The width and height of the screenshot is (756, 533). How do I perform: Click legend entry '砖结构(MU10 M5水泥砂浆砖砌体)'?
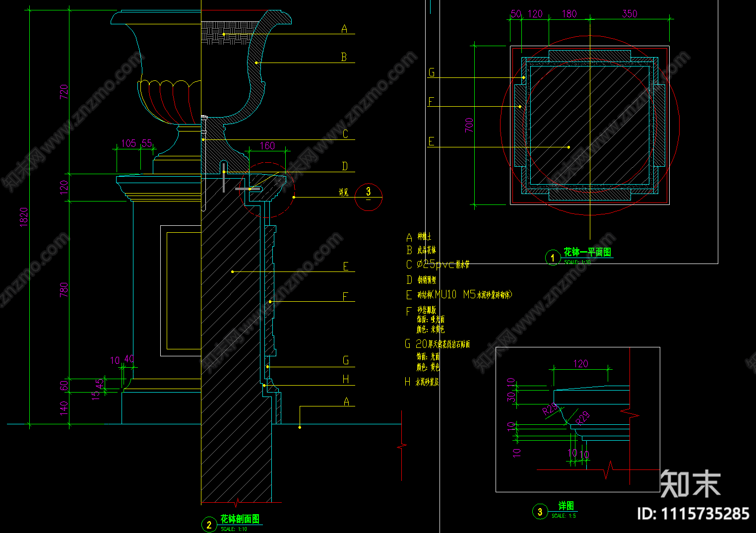coord(464,295)
